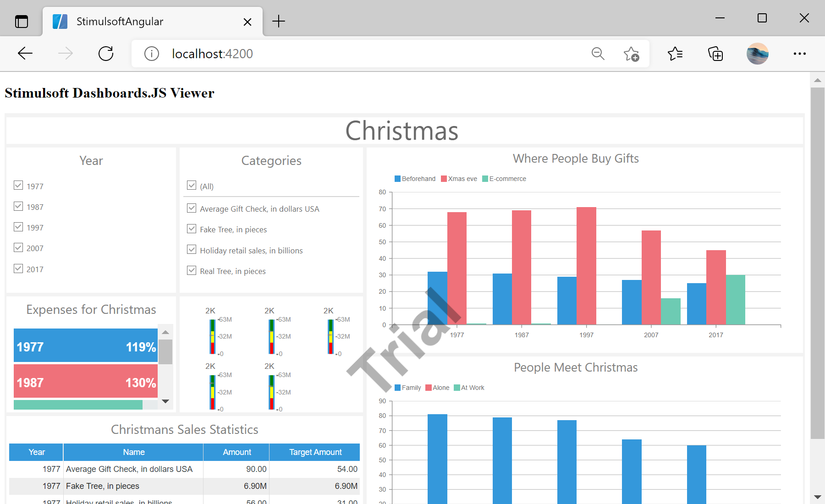Uncheck the 1987 year checkbox
825x504 pixels.
18,206
